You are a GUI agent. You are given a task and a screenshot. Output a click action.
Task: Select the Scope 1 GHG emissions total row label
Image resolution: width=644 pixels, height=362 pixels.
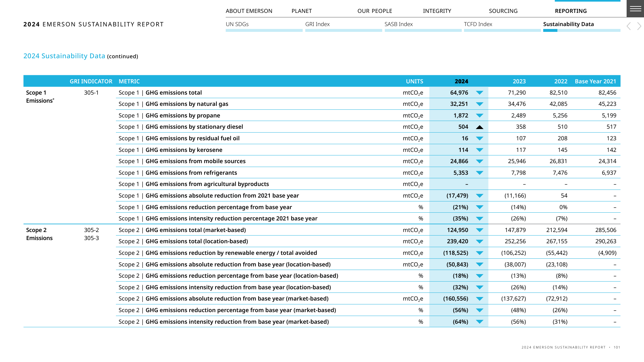[160, 93]
